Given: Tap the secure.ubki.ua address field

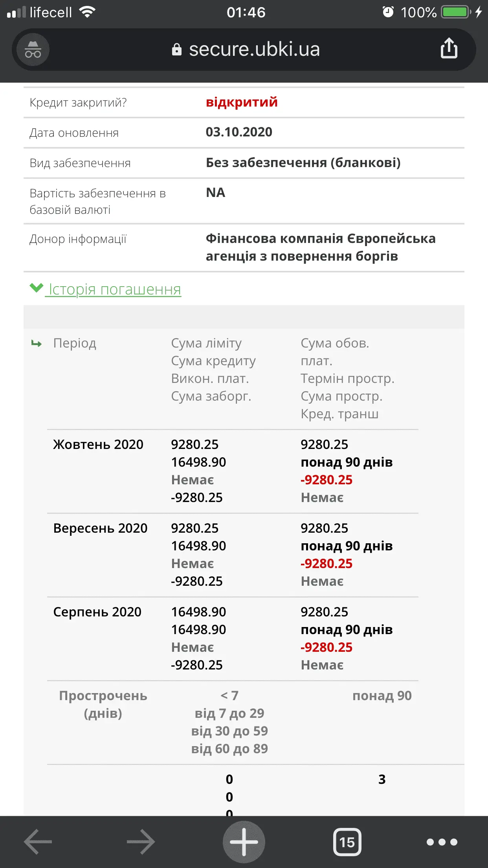Looking at the screenshot, I should tap(254, 50).
